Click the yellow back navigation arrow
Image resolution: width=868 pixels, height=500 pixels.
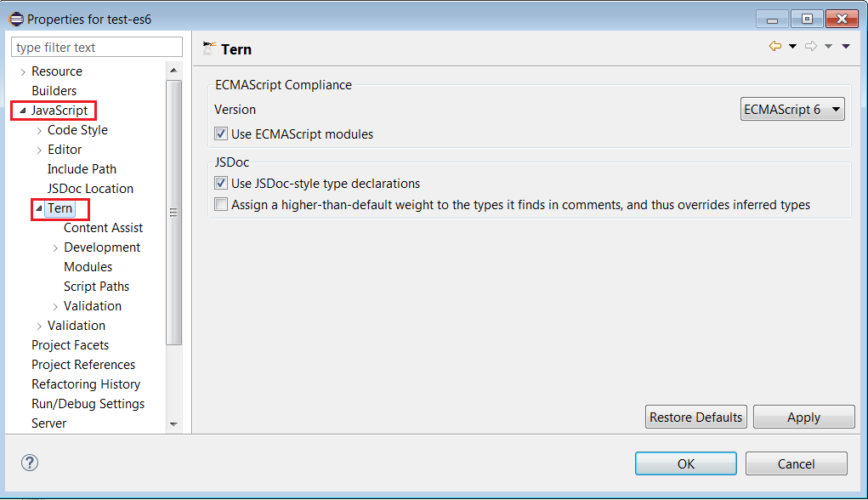point(776,46)
